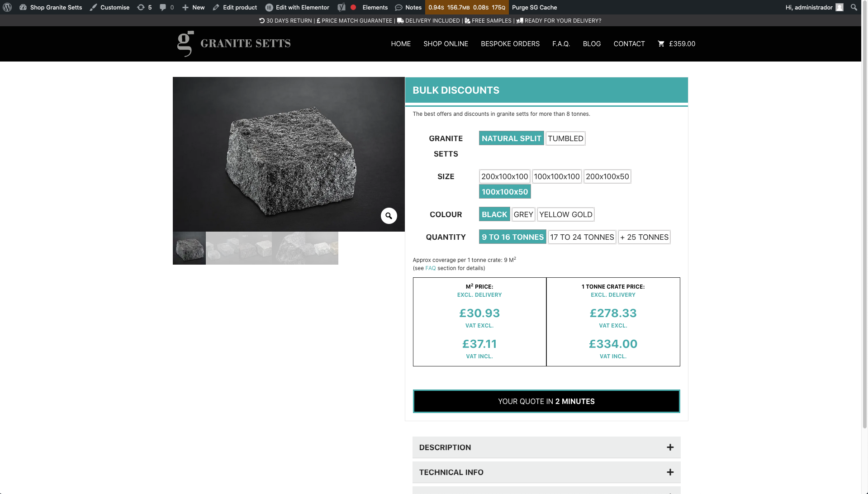Click Edit with Elementor
This screenshot has width=868, height=494.
pos(297,7)
